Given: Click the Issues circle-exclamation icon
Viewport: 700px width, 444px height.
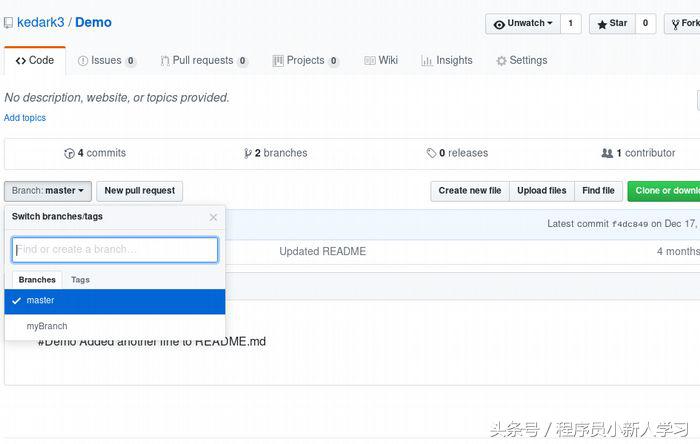Looking at the screenshot, I should 83,61.
